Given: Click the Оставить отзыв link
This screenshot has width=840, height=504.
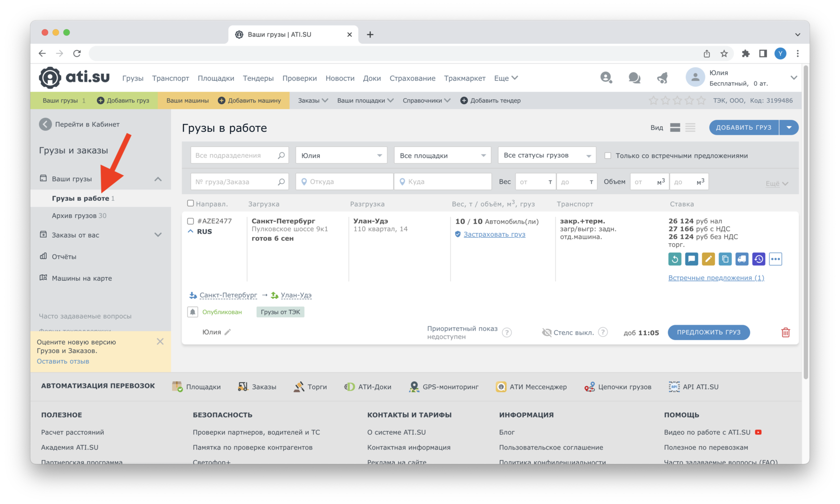Looking at the screenshot, I should coord(63,361).
